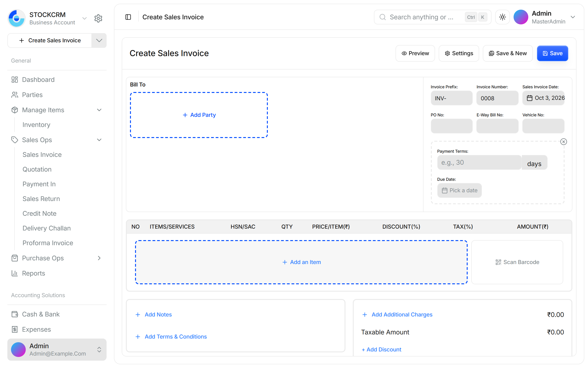Open Quotation under Sales Ops
The width and height of the screenshot is (588, 368).
coord(37,169)
